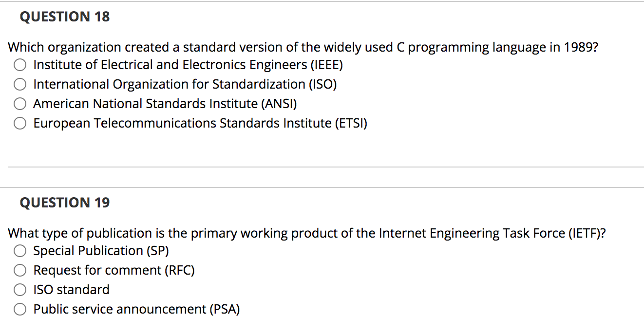Select the IEEE radio button
This screenshot has width=644, height=335.
(19, 64)
